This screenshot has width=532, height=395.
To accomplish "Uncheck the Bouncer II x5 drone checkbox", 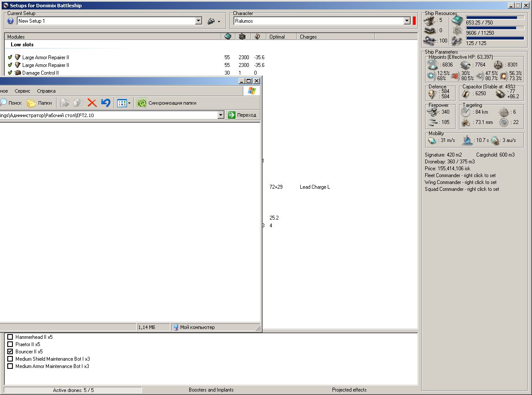I will click(x=10, y=352).
